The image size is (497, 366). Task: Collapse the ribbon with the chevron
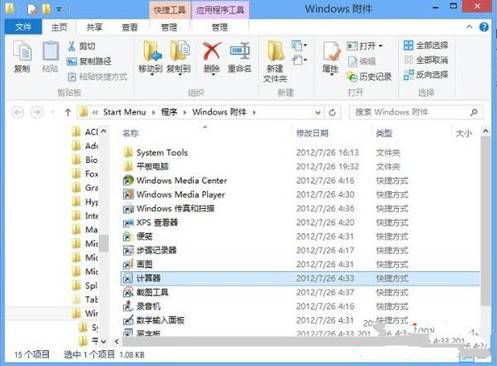pos(469,27)
